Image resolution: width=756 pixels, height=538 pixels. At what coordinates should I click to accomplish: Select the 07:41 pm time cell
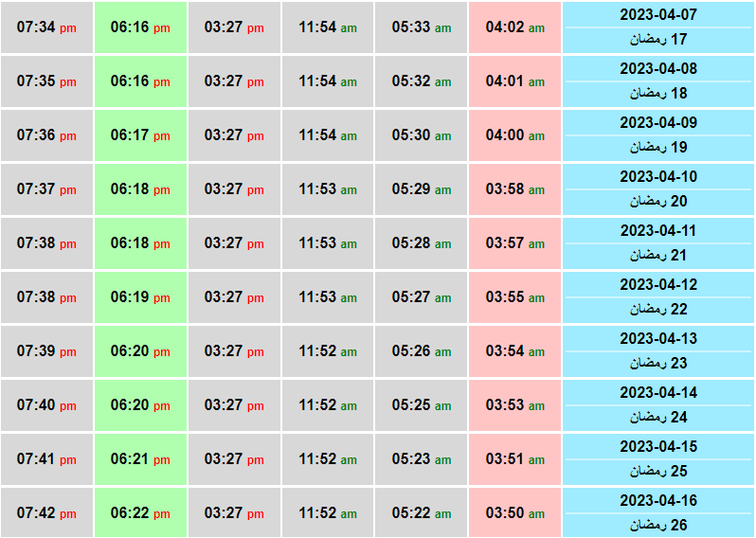click(46, 459)
